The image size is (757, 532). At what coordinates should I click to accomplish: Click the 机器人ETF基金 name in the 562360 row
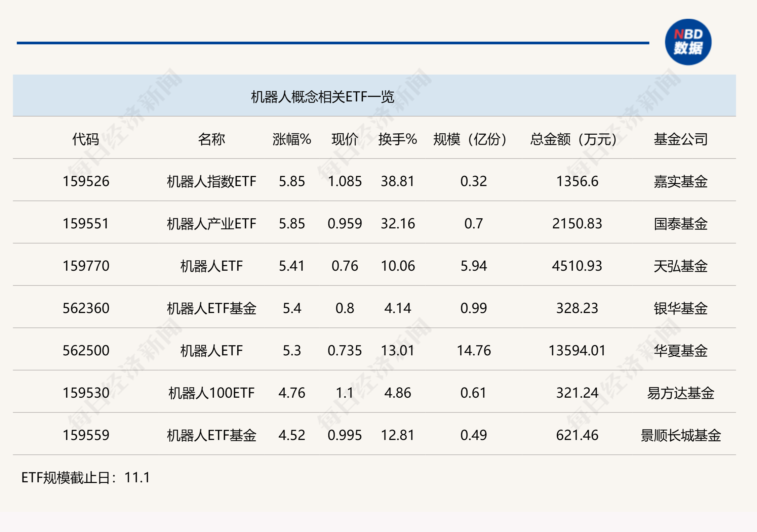click(x=211, y=308)
